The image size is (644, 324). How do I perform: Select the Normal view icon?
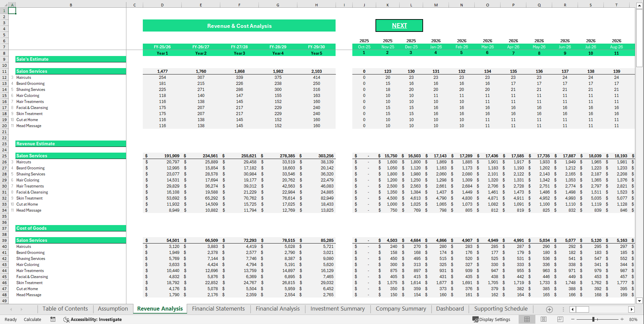pyautogui.click(x=527, y=319)
